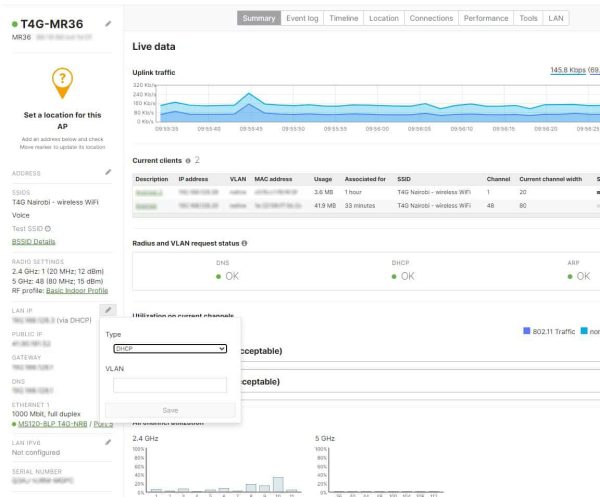This screenshot has height=497, width=600.
Task: Click the info icon next to Test SSID
Action: 48,228
